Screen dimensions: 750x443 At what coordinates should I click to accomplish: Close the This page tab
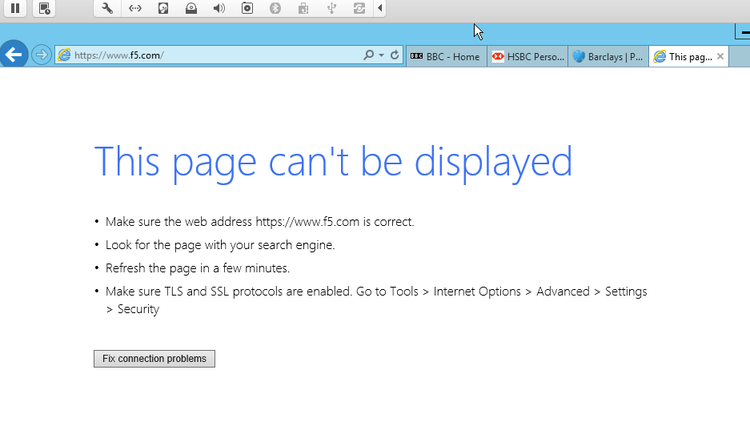(x=720, y=56)
